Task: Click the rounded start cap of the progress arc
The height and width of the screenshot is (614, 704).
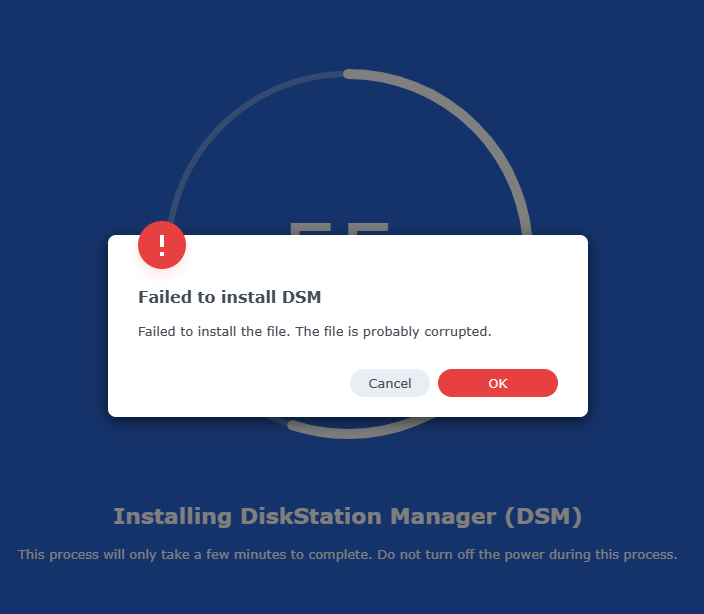Action: [x=349, y=74]
